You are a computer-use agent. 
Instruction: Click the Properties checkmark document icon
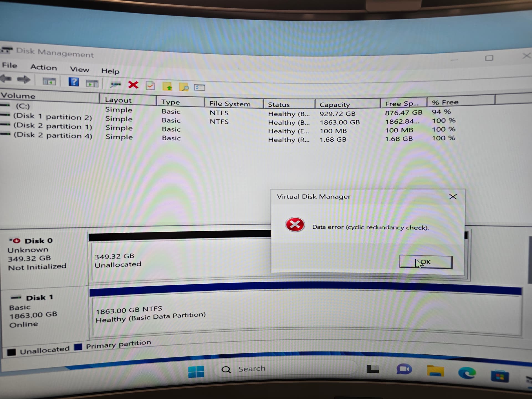pos(150,86)
